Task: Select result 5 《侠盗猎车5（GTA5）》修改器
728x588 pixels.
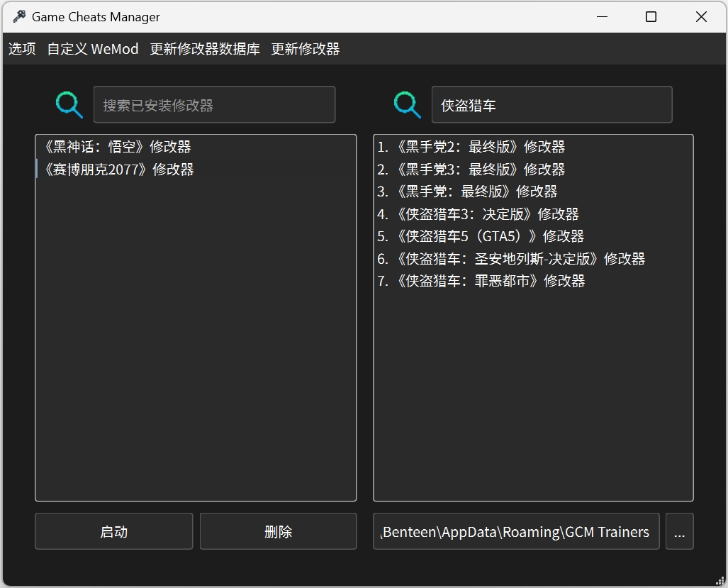Action: 534,236
